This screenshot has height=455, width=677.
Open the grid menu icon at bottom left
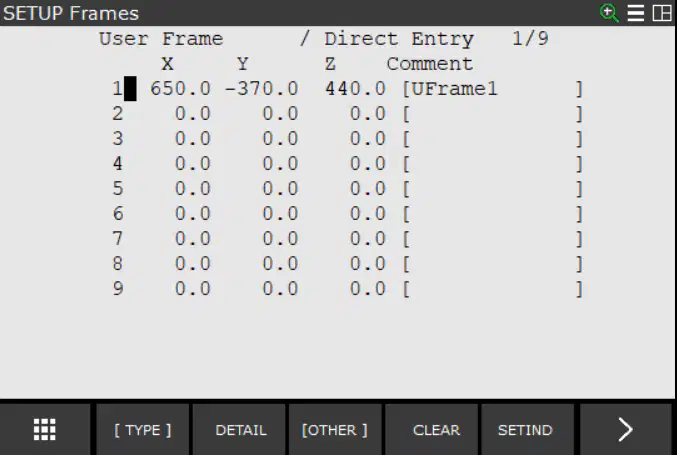(45, 430)
